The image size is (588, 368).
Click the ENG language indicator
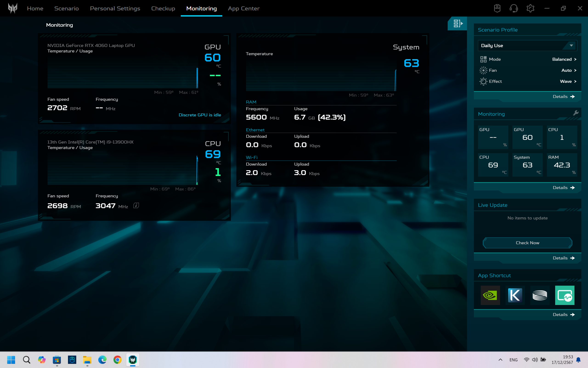pos(513,360)
